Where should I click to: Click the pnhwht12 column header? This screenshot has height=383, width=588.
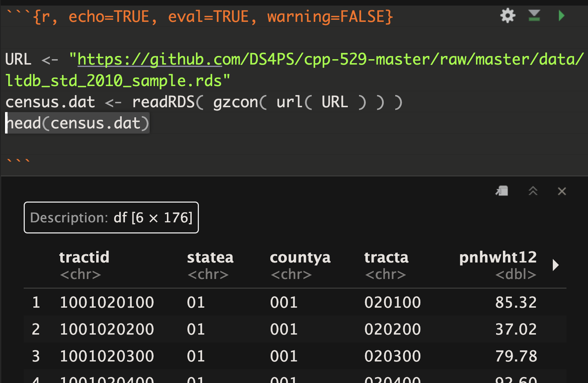click(x=498, y=257)
